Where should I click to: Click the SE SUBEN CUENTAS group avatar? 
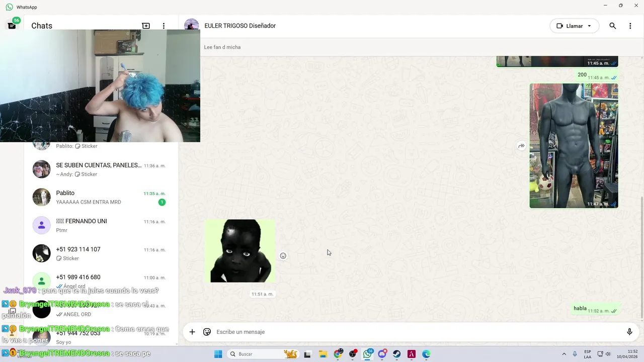[x=41, y=169]
